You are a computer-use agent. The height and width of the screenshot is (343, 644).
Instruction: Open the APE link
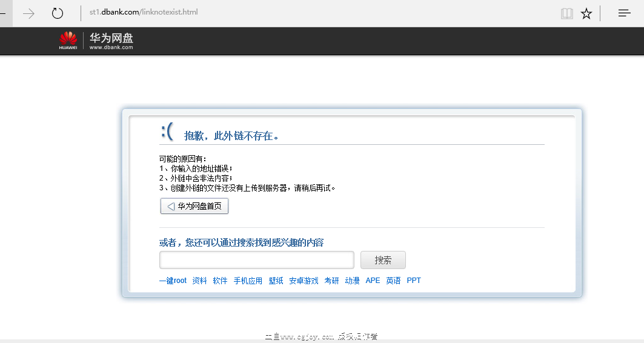(373, 281)
